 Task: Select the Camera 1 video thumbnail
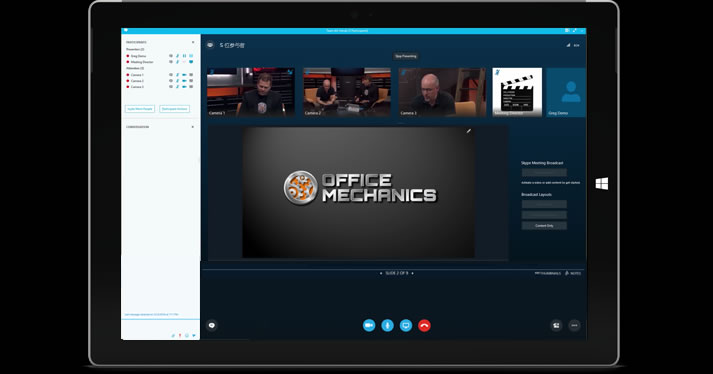[x=251, y=92]
